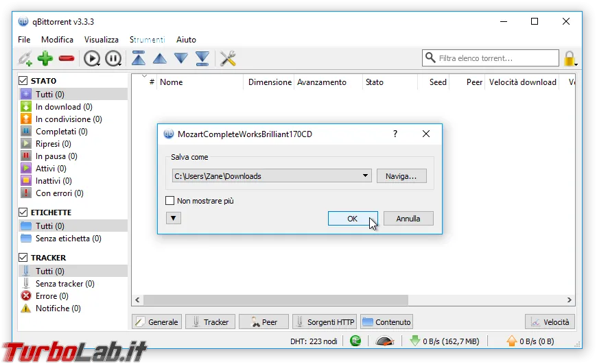Select Ripresi (0) filter
This screenshot has height=364, width=597.
point(73,144)
